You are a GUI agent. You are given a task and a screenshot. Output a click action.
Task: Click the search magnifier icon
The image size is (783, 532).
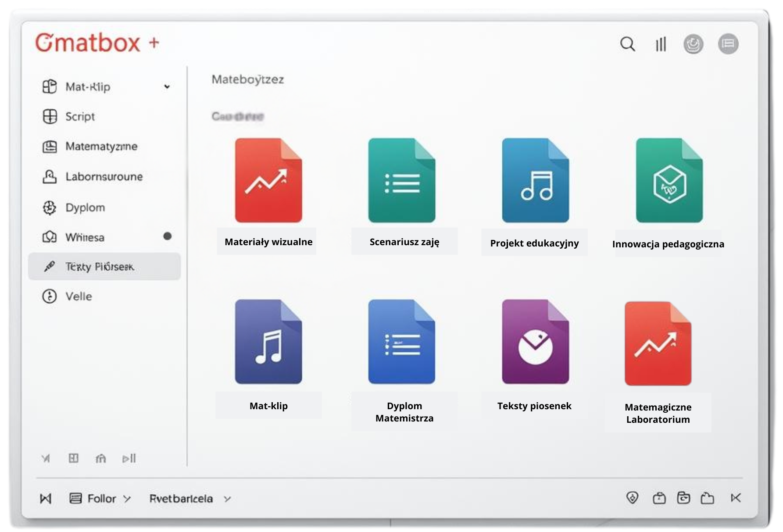[x=627, y=44]
